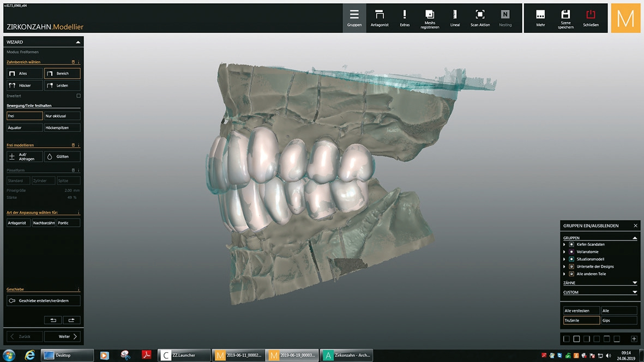Viewport: 644px width, 362px height.
Task: Select the Glätten smoothing tool
Action: pos(62,156)
